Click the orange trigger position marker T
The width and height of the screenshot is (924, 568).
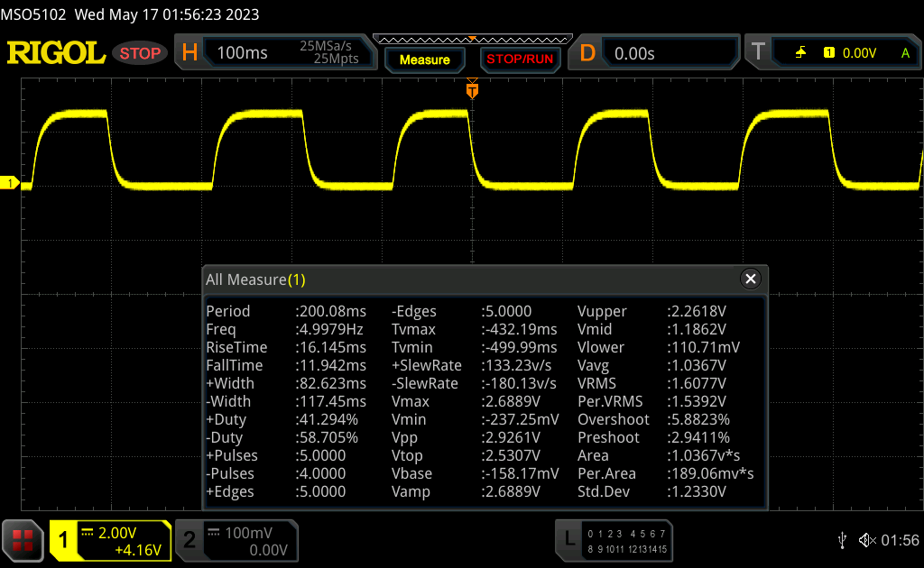(472, 89)
